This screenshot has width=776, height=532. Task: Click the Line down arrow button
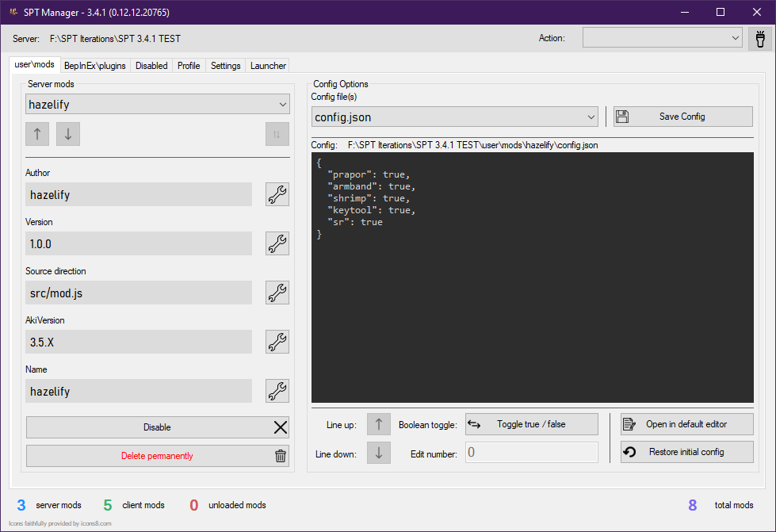point(379,453)
